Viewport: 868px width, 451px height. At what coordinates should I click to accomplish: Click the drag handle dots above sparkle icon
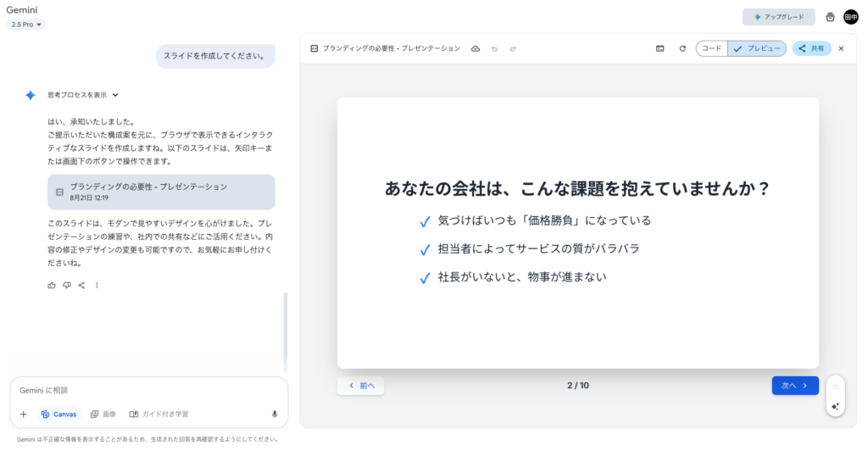click(x=835, y=387)
